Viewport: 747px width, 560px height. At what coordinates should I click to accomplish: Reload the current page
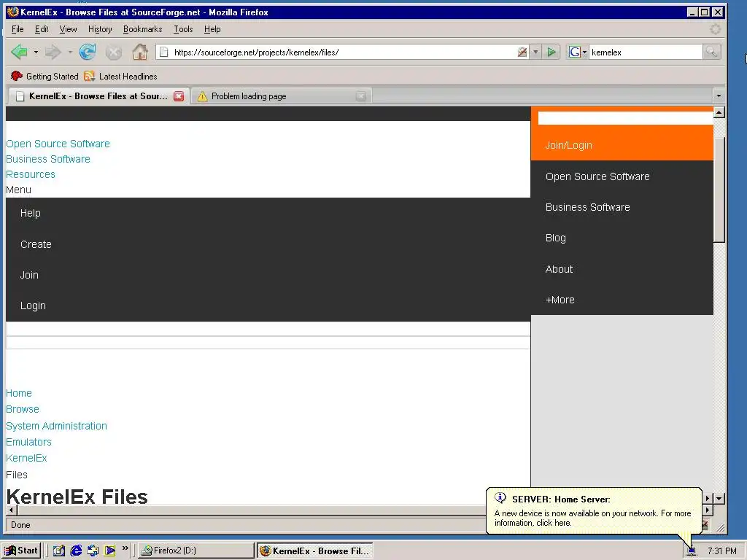pos(88,52)
